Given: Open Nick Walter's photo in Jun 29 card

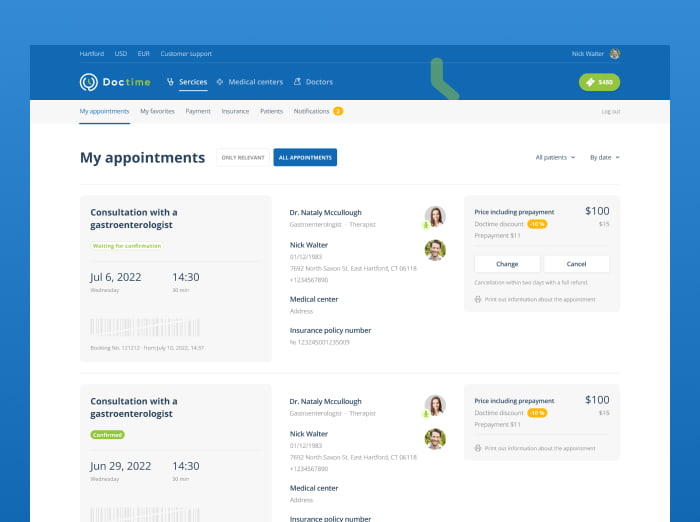Looking at the screenshot, I should pos(435,439).
